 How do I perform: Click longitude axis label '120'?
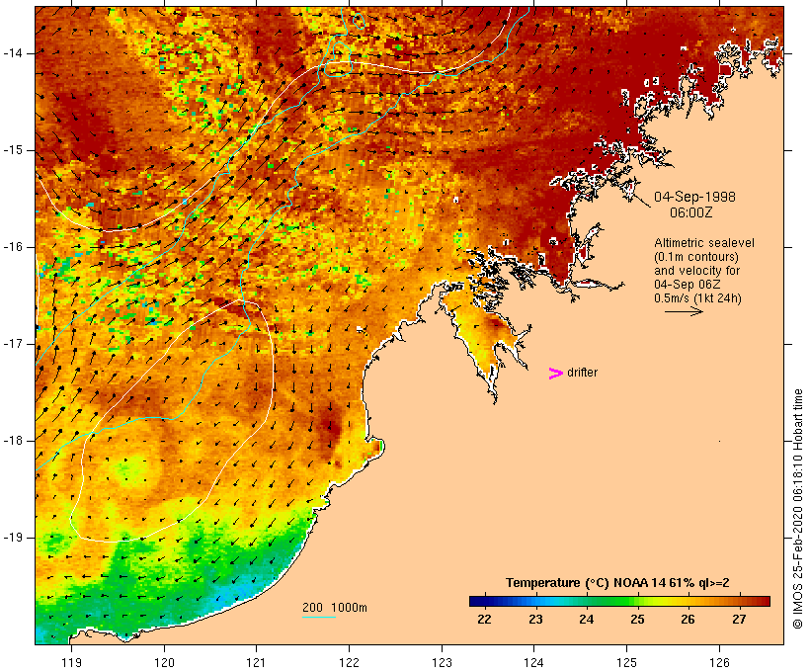click(164, 662)
